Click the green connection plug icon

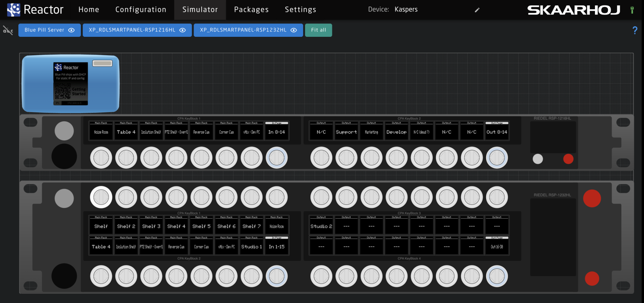coord(632,10)
